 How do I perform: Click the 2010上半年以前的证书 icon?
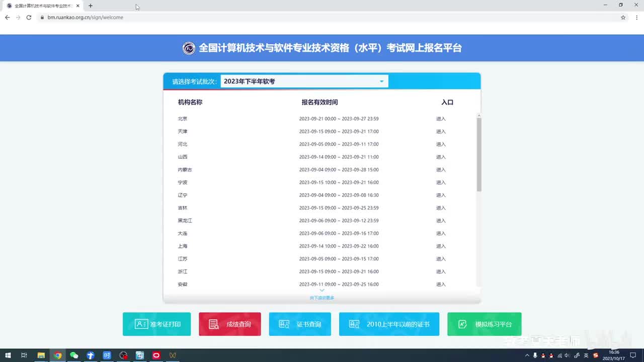pyautogui.click(x=354, y=324)
